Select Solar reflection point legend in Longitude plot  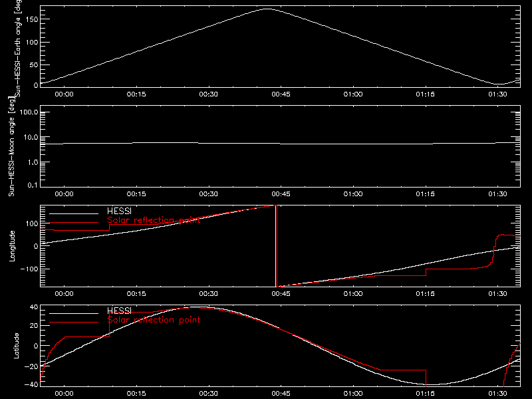pyautogui.click(x=154, y=220)
